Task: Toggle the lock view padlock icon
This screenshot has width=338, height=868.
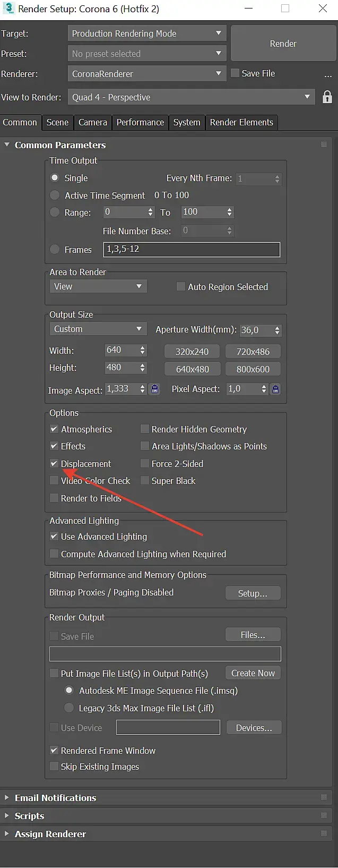Action: pos(327,97)
